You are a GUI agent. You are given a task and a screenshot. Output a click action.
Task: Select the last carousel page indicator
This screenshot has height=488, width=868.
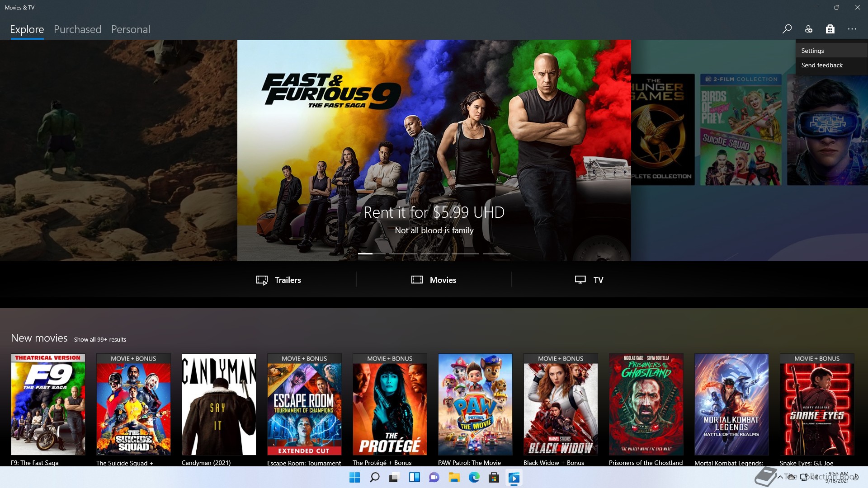(x=496, y=254)
